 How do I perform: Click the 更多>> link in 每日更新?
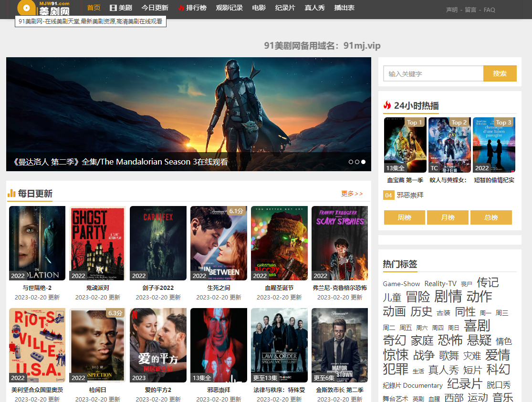(x=352, y=193)
